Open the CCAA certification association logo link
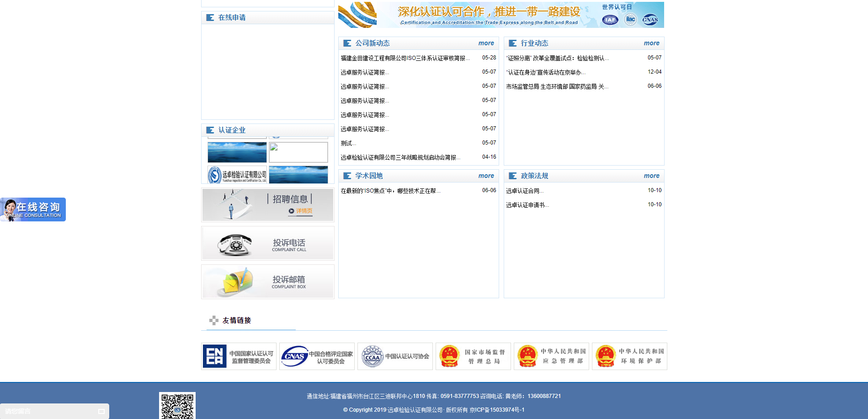This screenshot has height=419, width=868. coord(395,356)
